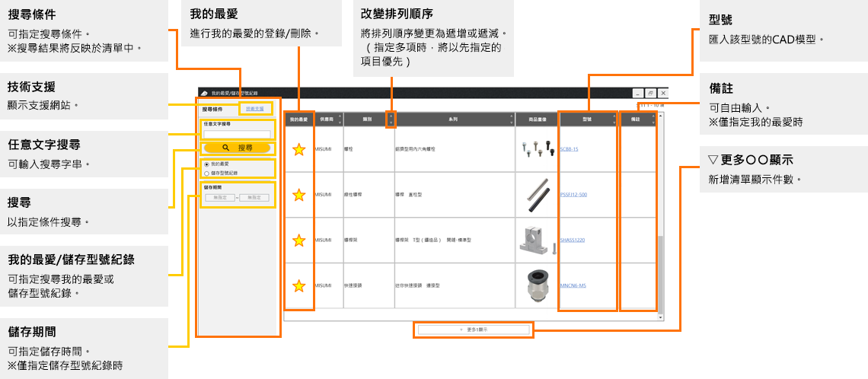Click sort arrows in 型號 column header
The width and height of the screenshot is (868, 379).
614,119
